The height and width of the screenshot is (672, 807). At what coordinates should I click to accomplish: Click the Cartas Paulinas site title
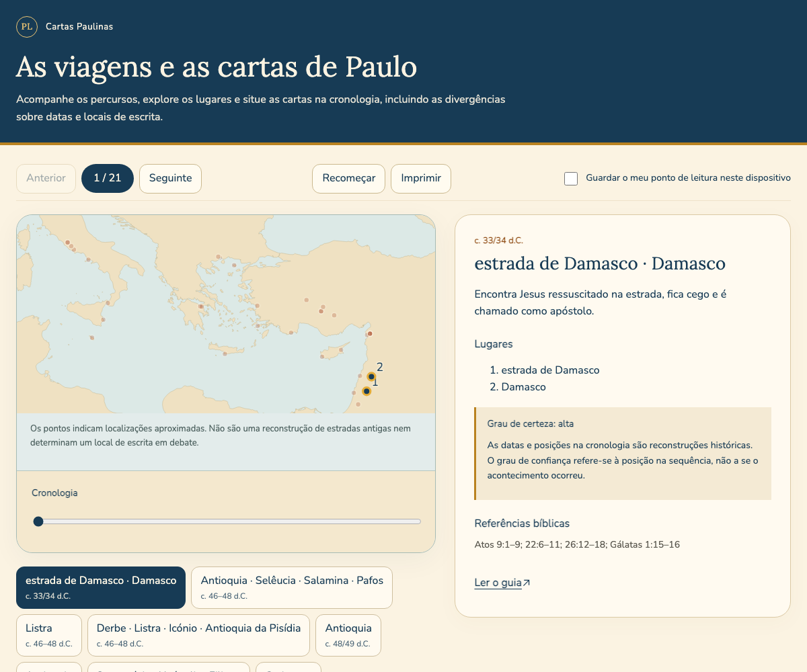(79, 27)
